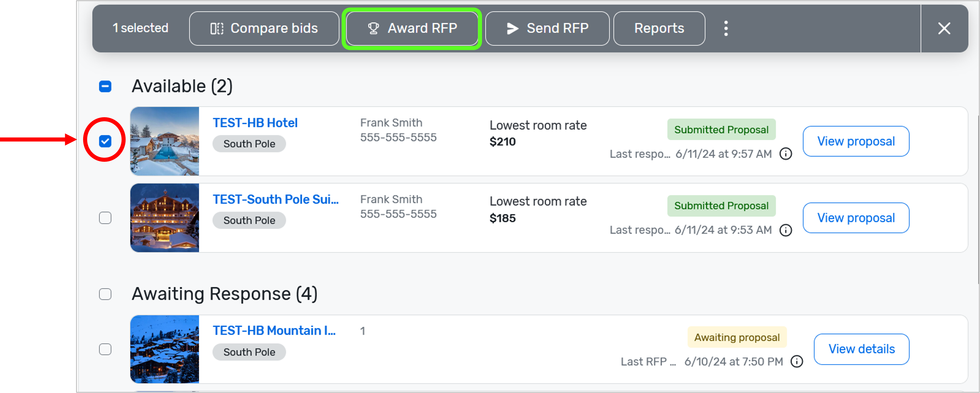
Task: Click the Send RFP button
Action: (x=547, y=28)
